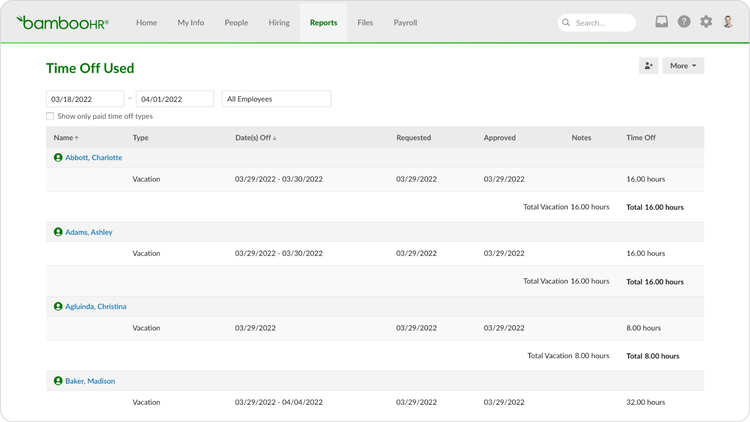
Task: Click the start date field 03/18/2022
Action: [x=85, y=99]
